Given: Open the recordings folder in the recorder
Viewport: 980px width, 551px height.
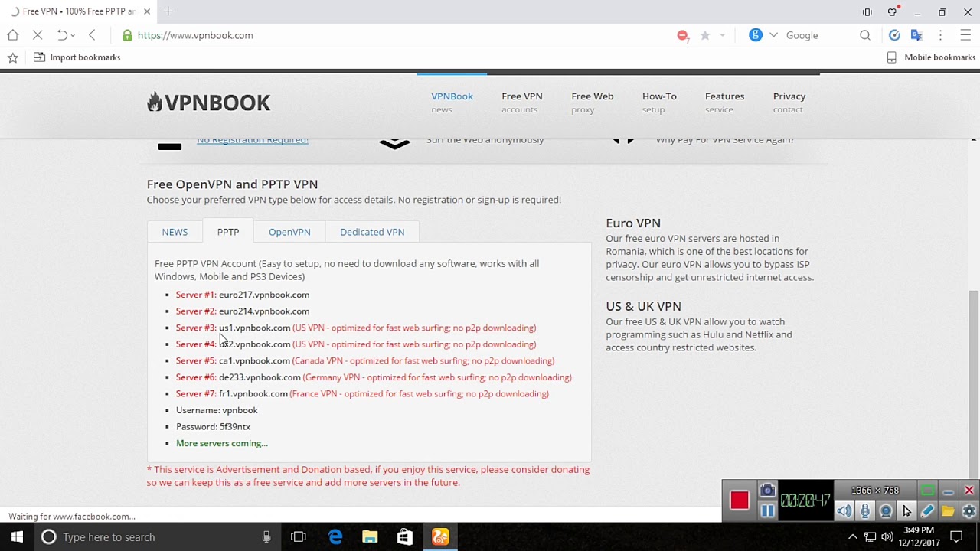Looking at the screenshot, I should [948, 511].
